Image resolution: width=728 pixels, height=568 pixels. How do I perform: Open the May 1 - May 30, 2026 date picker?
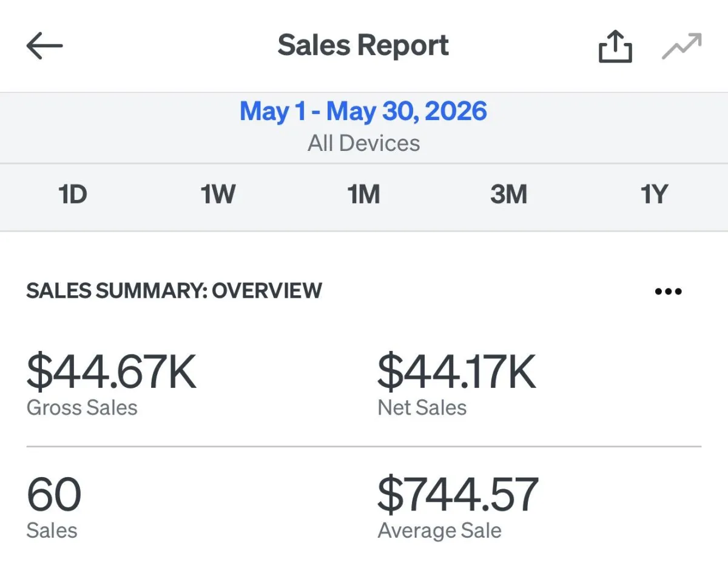(x=363, y=112)
